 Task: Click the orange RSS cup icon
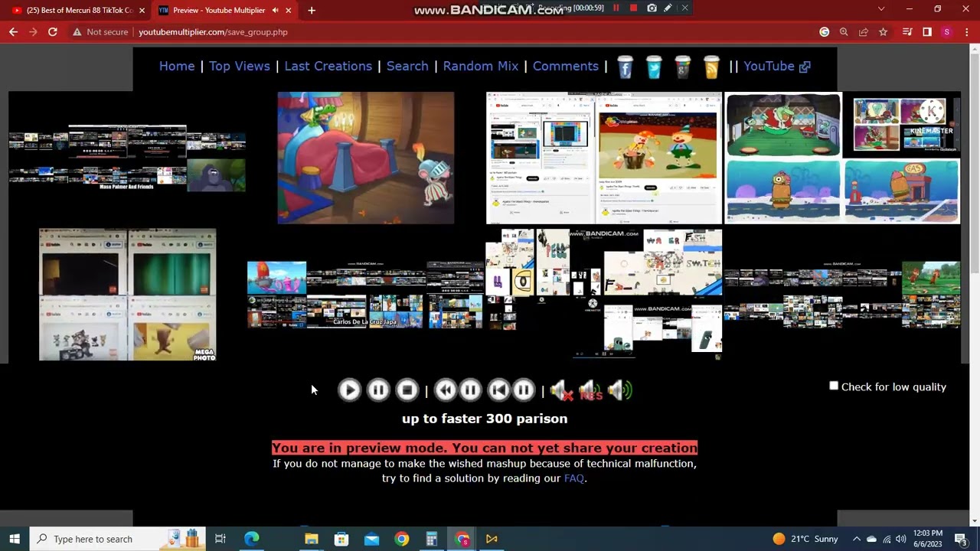tap(711, 67)
